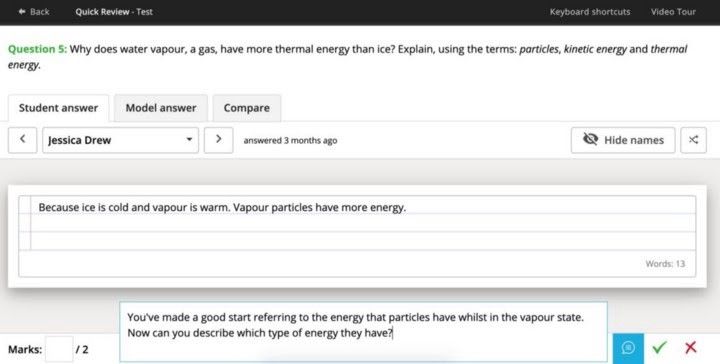Mark answer incorrect with red cross
This screenshot has height=364, width=720.
[691, 347]
